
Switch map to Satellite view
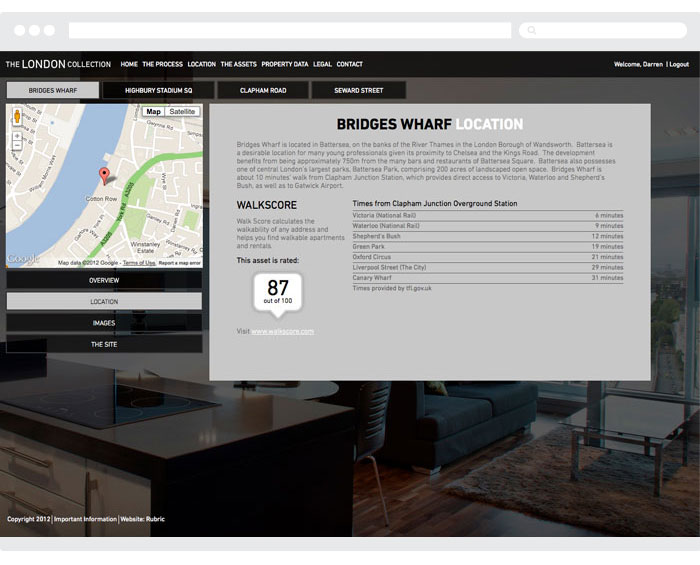tap(182, 112)
